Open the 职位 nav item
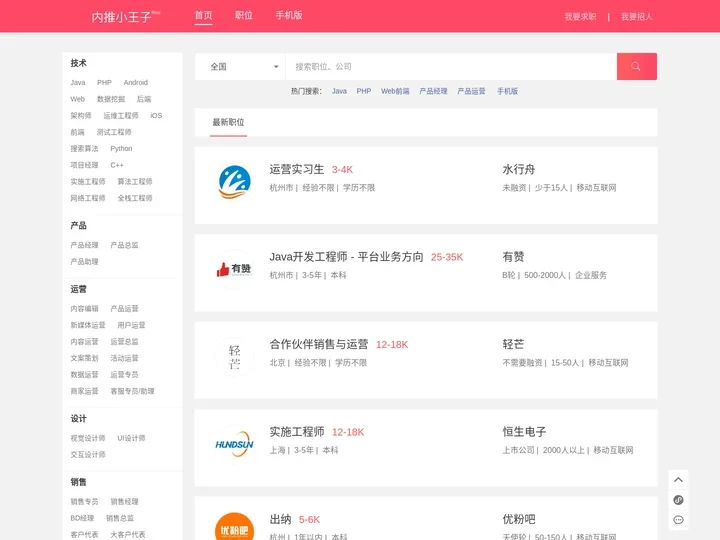The image size is (720, 540). (244, 15)
